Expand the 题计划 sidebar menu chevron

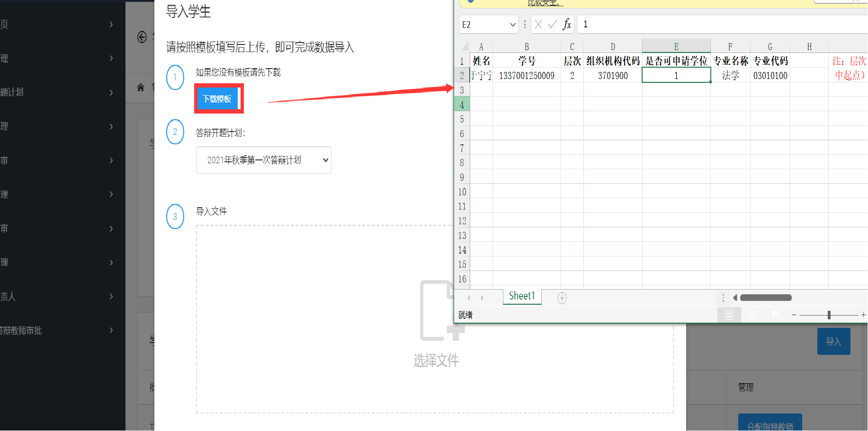click(x=111, y=92)
